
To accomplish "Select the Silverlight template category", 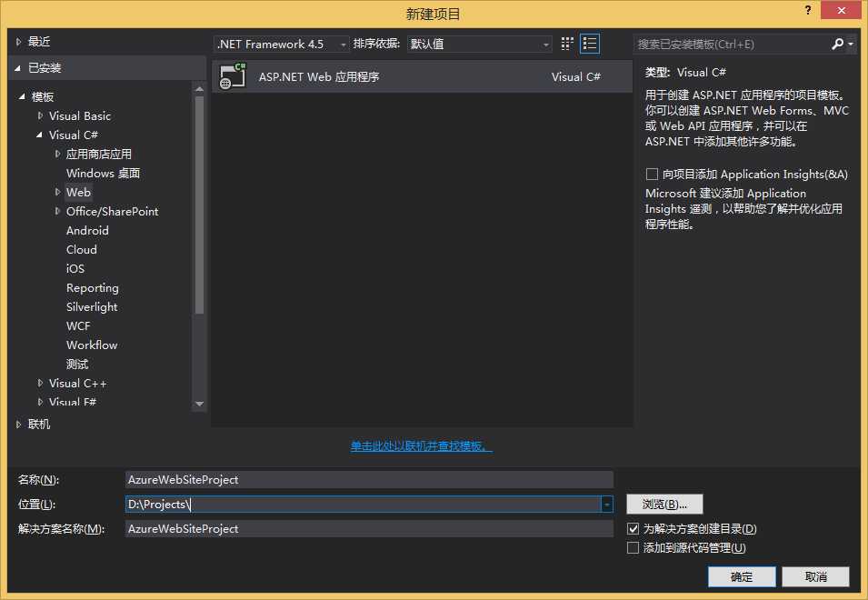I will (92, 306).
